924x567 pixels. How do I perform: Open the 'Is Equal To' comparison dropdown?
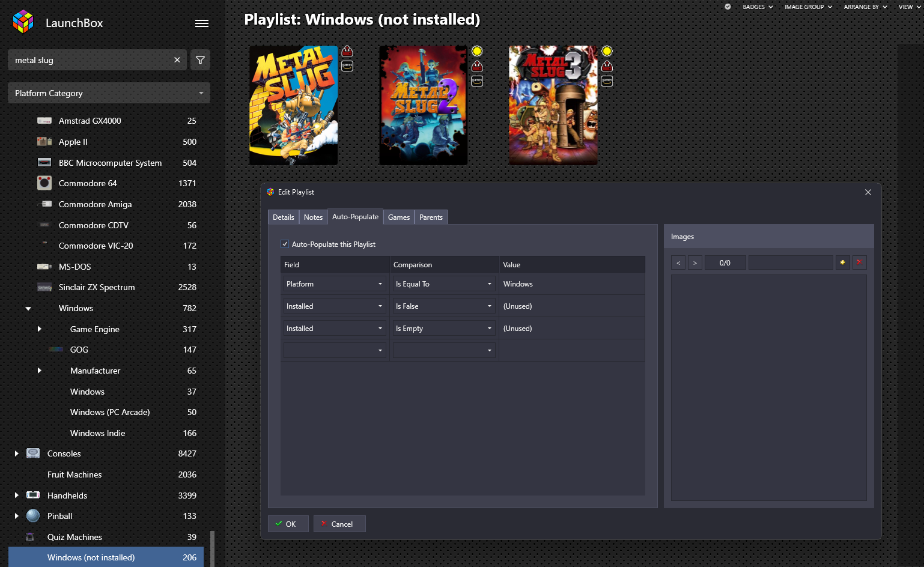pos(443,283)
